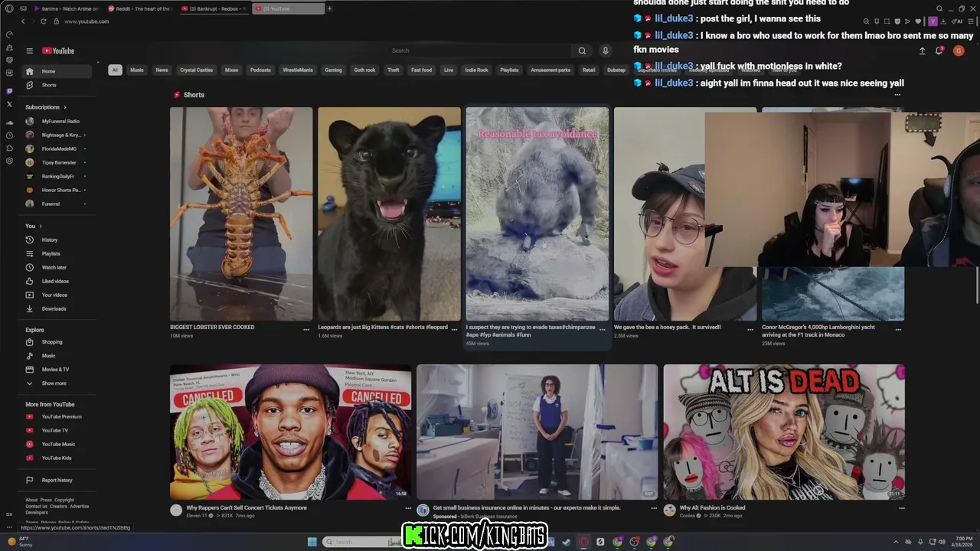Open Twitch in Opera sidebar
The width and height of the screenshot is (980, 551).
(x=9, y=91)
